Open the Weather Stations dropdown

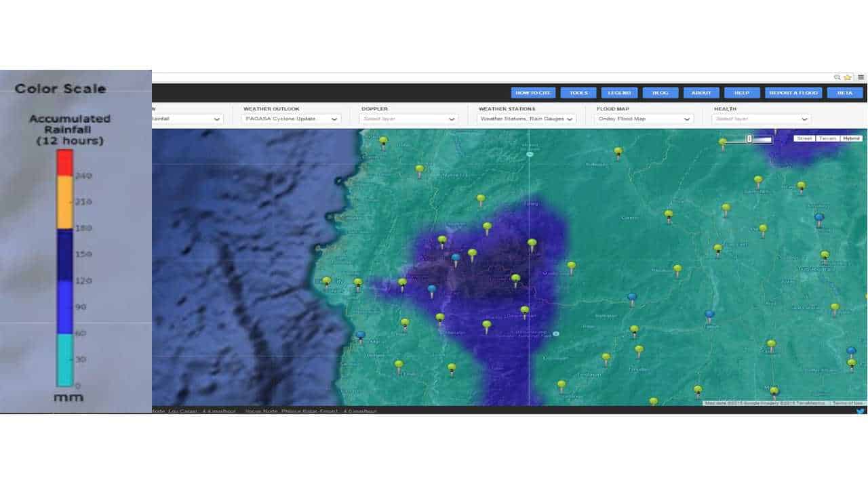(x=526, y=119)
